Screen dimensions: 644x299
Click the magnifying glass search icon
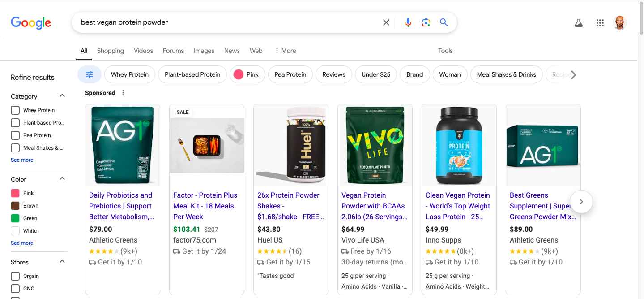(x=444, y=22)
